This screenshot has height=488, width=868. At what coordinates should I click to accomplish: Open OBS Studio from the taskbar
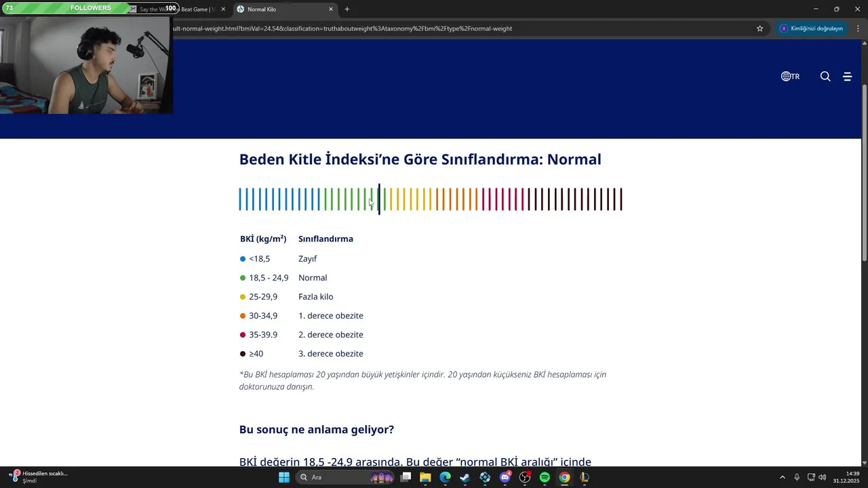(x=525, y=477)
